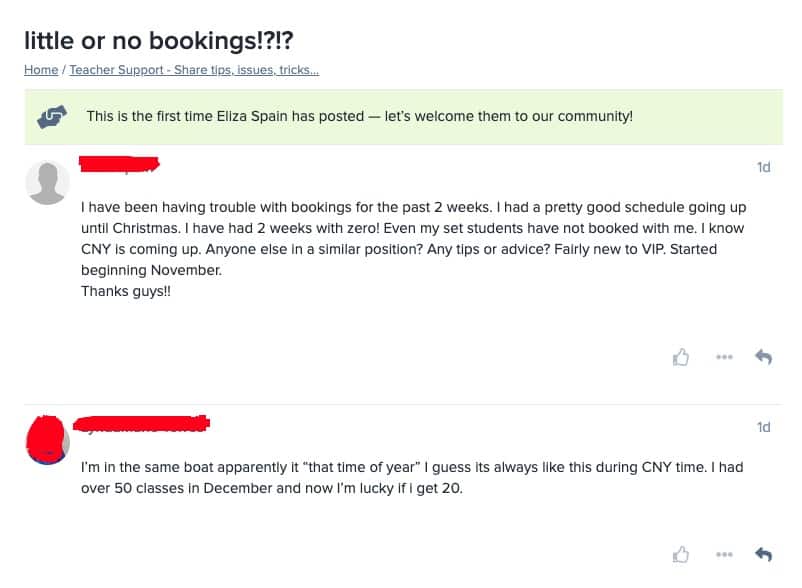Screen dimensions: 802x588
Task: Click the "little or no bookings!?!?" title
Action: click(x=159, y=40)
